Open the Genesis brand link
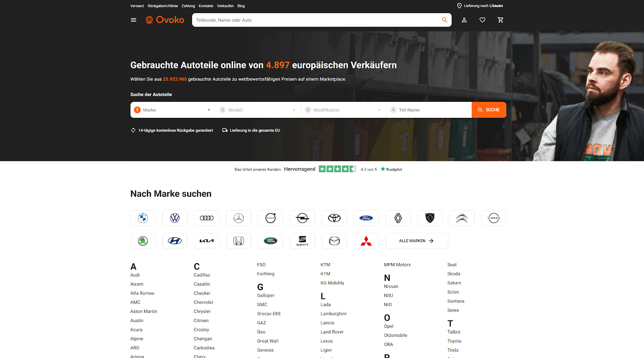 coord(265,350)
